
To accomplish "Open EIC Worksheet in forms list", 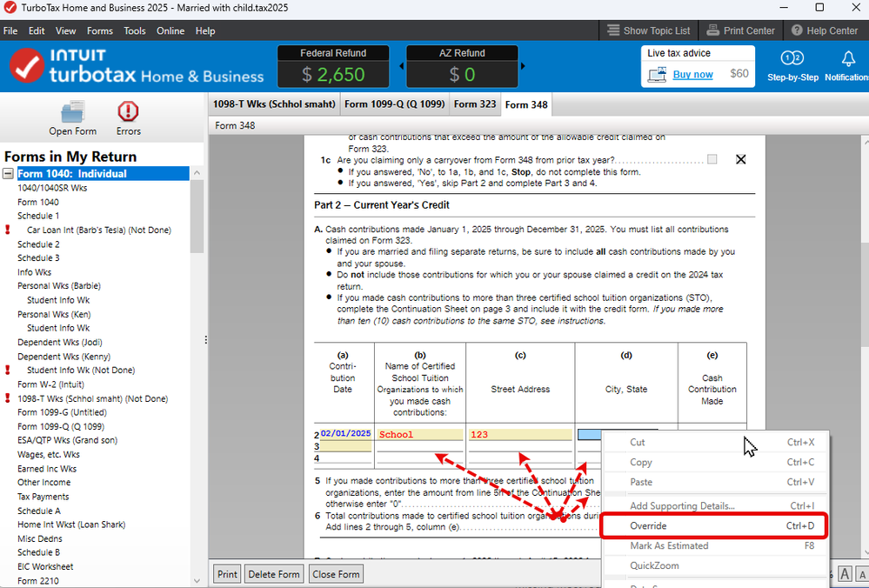I will tap(45, 566).
